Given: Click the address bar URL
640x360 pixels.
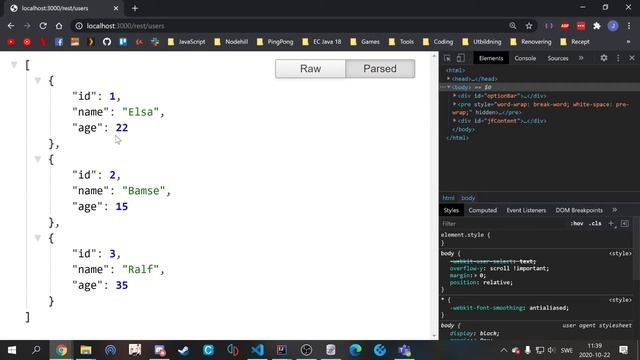Looking at the screenshot, I should [x=126, y=26].
